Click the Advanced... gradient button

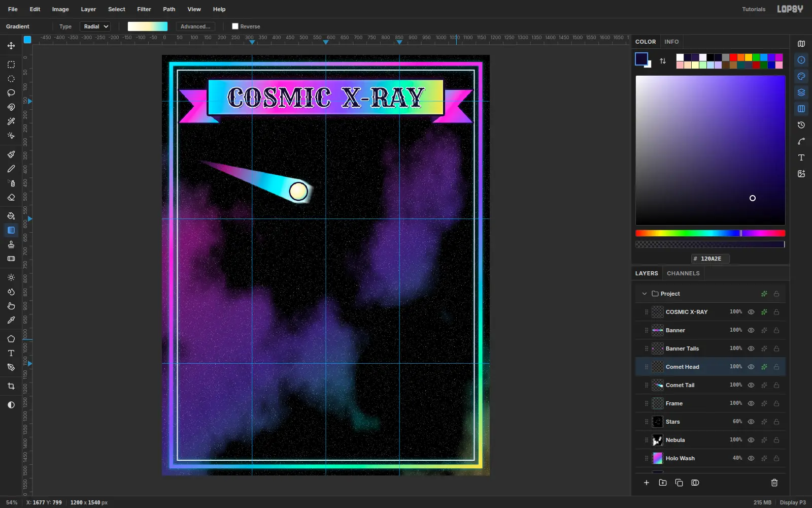coord(195,26)
